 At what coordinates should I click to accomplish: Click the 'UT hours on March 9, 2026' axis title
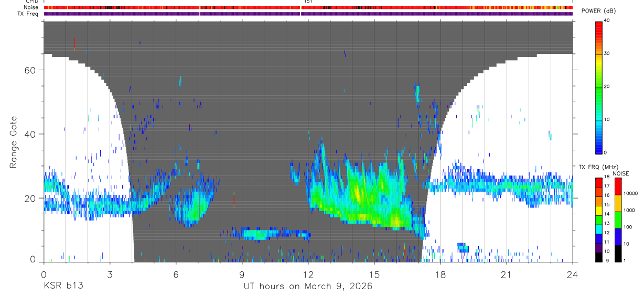point(308,287)
